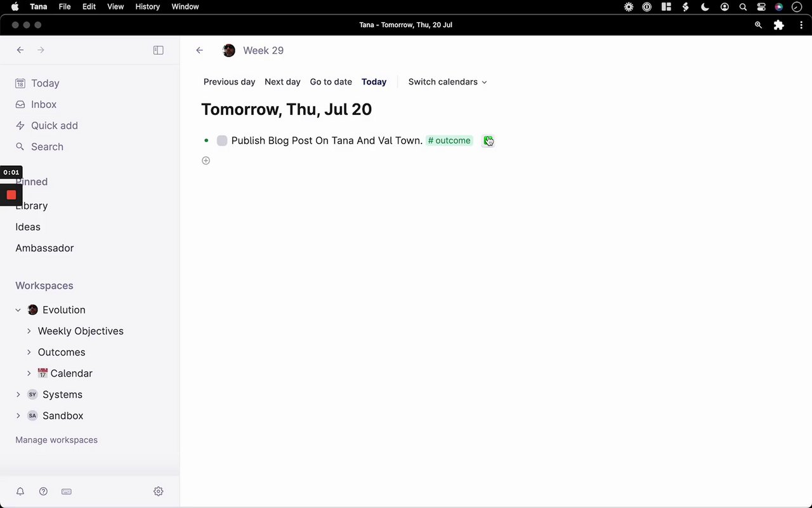
Task: Open Outcomes node
Action: click(x=62, y=352)
